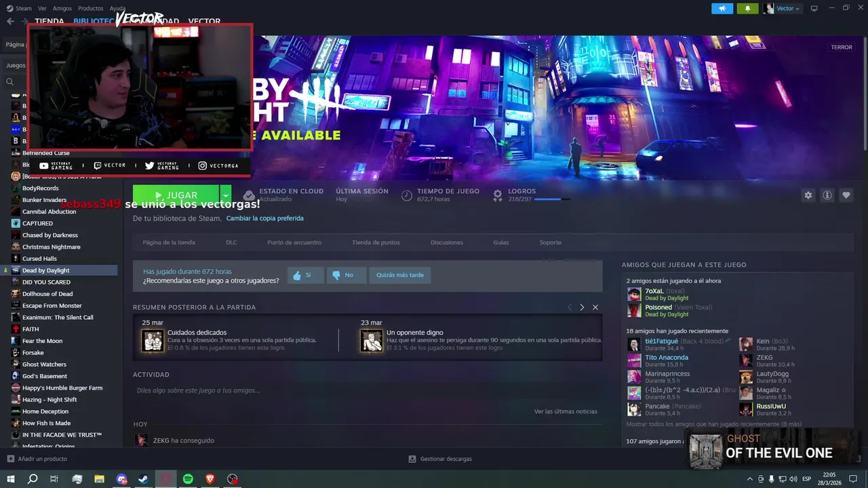Open Brave browser from the taskbar
The image size is (868, 488).
click(x=210, y=479)
